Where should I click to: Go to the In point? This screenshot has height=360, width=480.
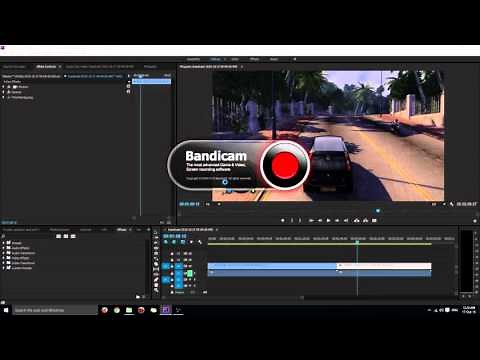point(311,220)
